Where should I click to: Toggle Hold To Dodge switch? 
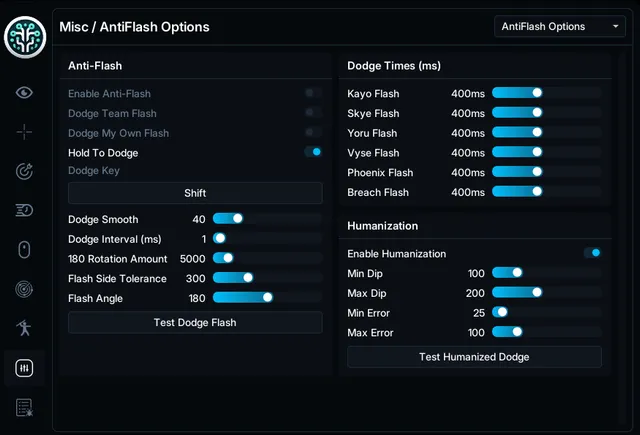(313, 152)
